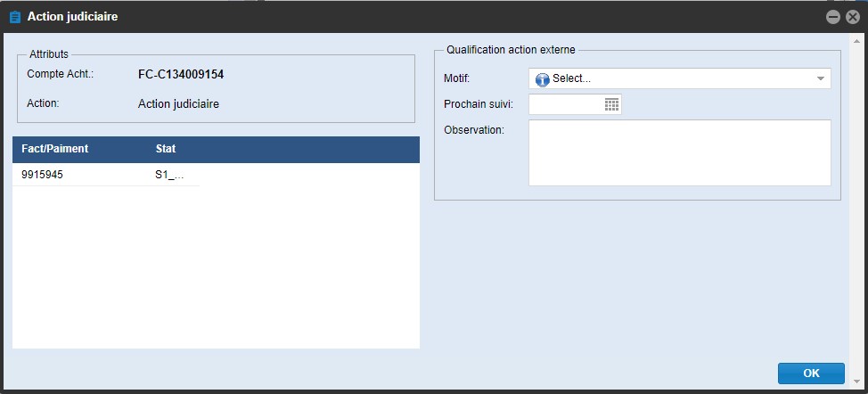The height and width of the screenshot is (394, 868).
Task: Focus the Prochain suivi date field
Action: click(565, 104)
